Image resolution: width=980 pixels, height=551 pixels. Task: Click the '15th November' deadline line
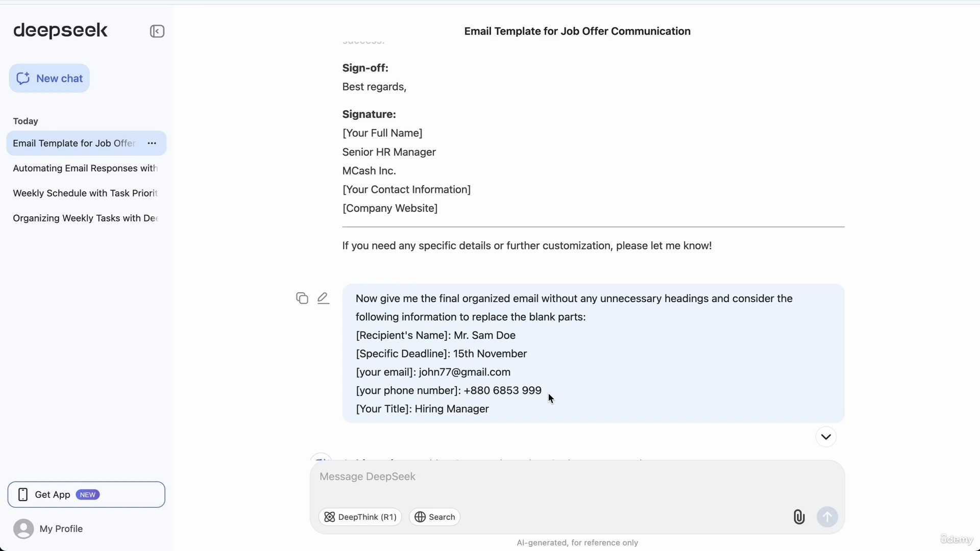click(x=441, y=354)
